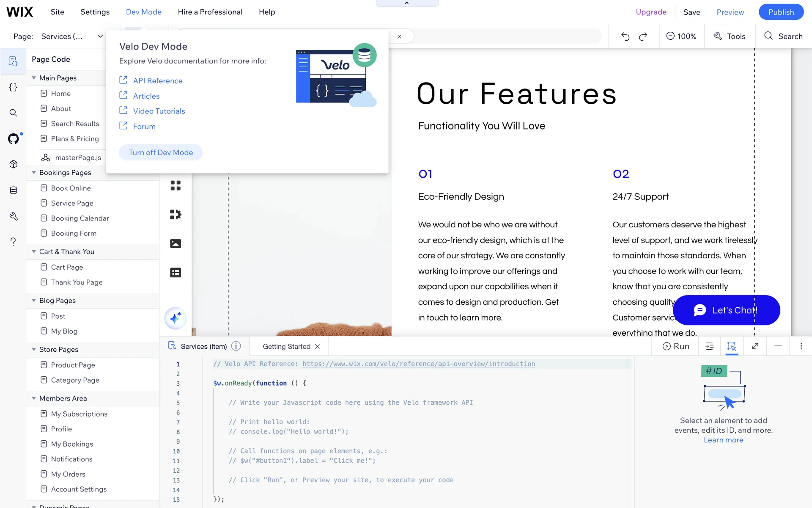812x508 pixels.
Task: Click the undo arrow in toolbar
Action: 625,36
